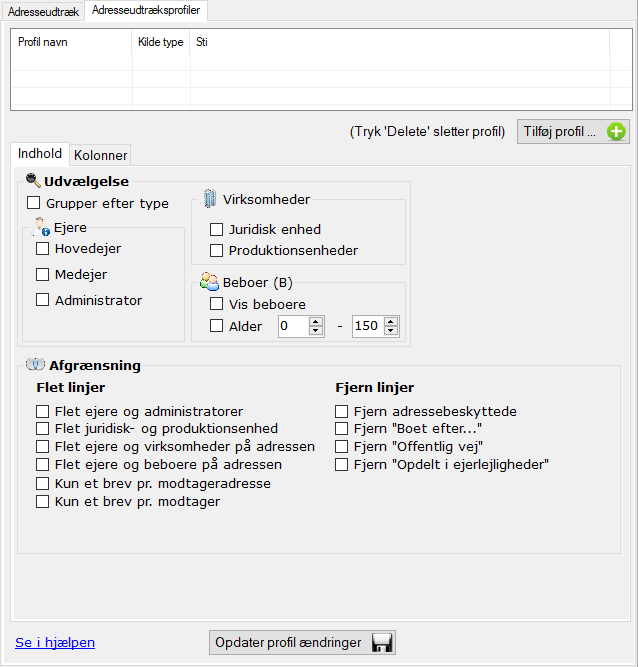Enable the Alder age filter checkbox

click(x=216, y=326)
